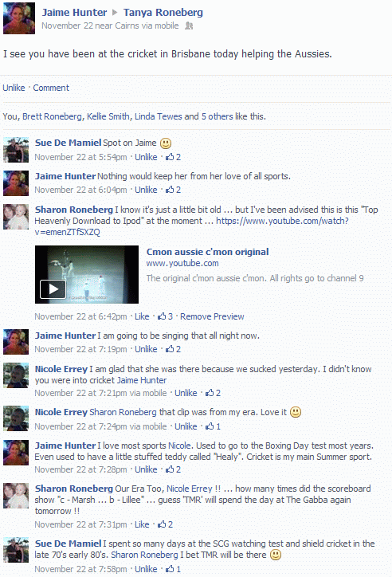Unlike the main post

point(14,88)
